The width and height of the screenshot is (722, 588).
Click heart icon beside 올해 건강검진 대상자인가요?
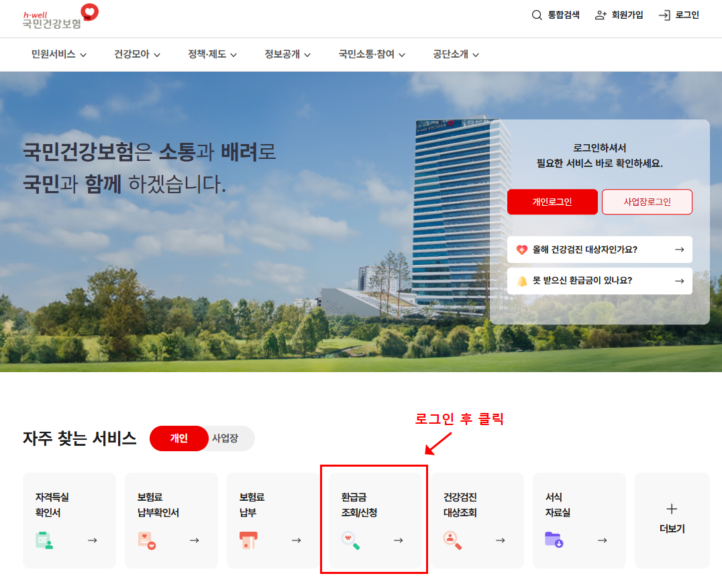521,250
